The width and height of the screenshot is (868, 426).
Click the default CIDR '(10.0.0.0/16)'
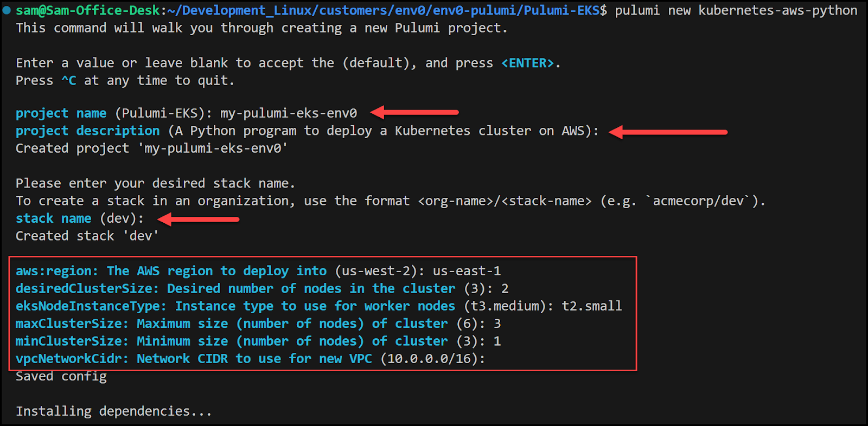[429, 359]
